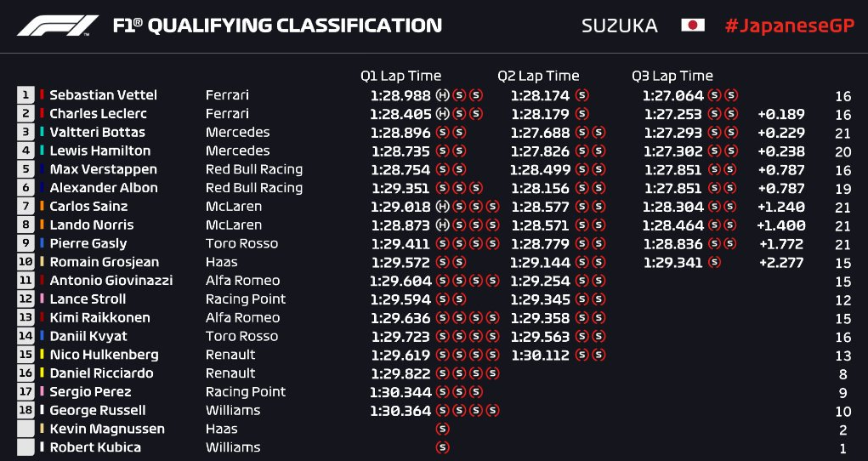Open the #JapaneseGP hashtag
Screen dimensions: 868x461
pyautogui.click(x=786, y=26)
